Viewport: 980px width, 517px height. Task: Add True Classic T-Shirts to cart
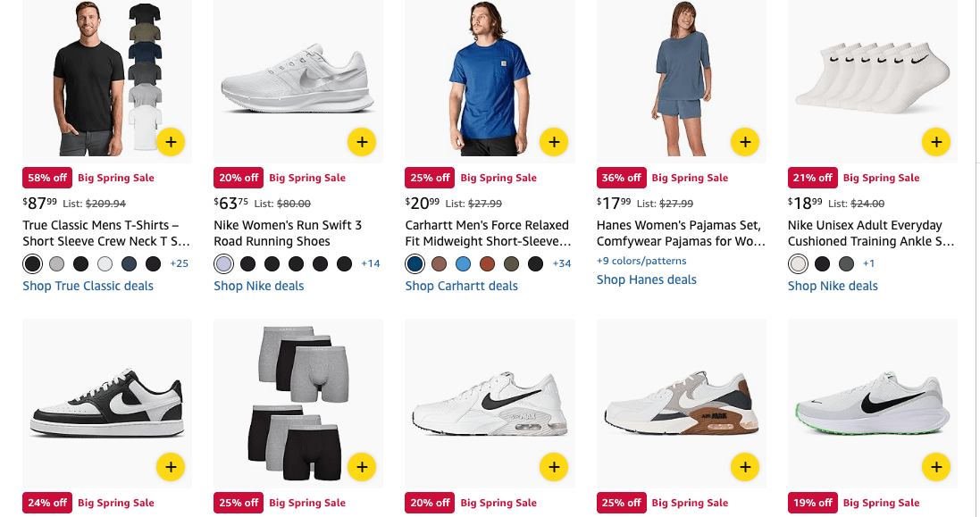171,141
